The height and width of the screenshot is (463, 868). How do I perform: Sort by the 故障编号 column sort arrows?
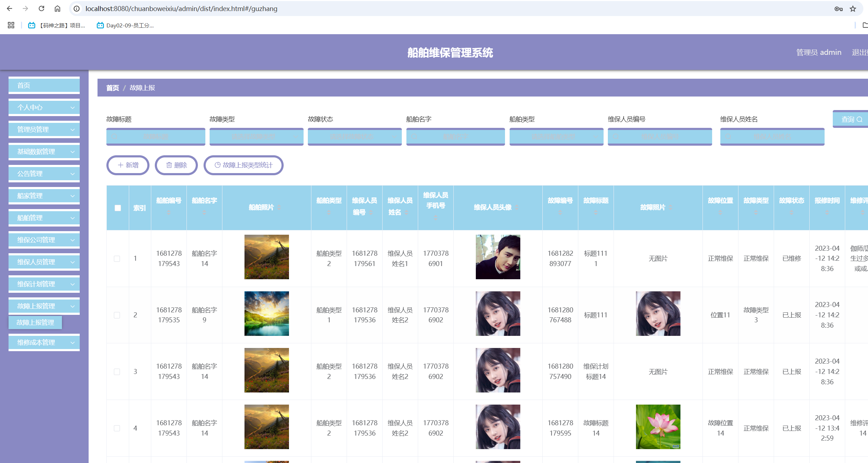click(560, 212)
